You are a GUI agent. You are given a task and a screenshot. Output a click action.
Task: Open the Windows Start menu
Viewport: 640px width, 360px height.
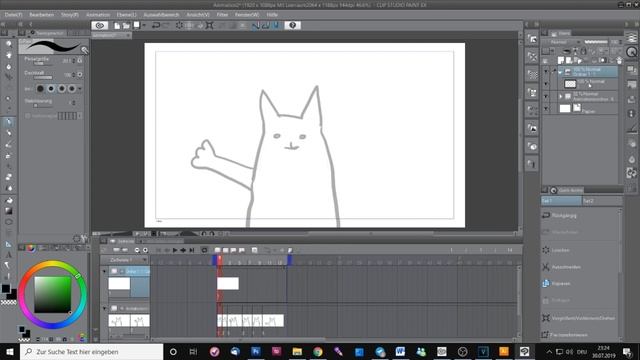click(x=10, y=351)
